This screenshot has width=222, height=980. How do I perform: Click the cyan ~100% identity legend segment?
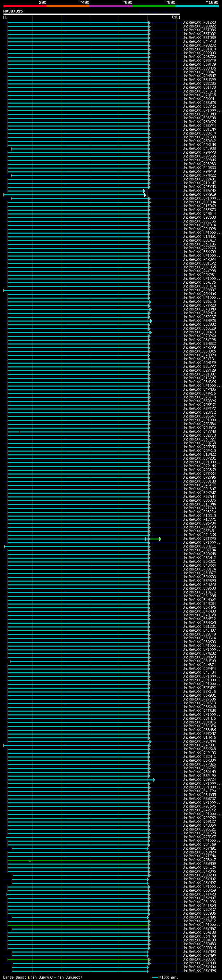coord(197,6)
